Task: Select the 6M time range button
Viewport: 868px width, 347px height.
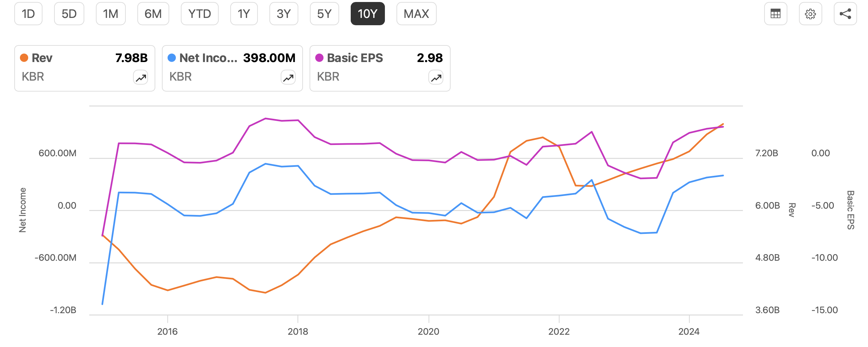Action: [x=153, y=14]
